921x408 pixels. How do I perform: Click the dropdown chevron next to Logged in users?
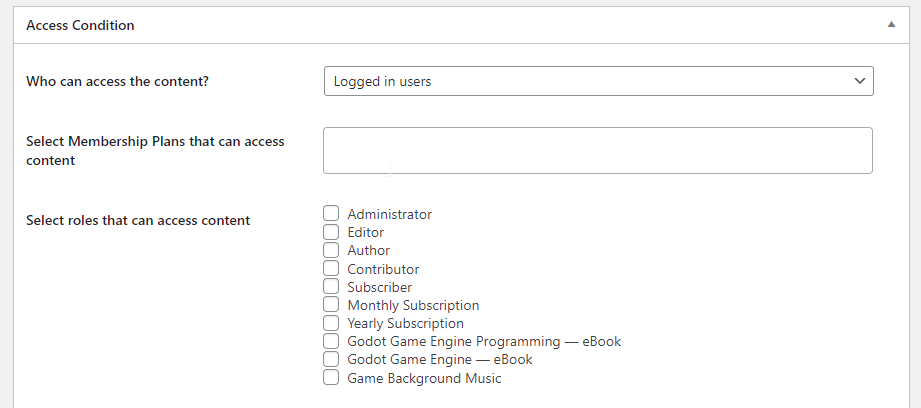(x=860, y=81)
